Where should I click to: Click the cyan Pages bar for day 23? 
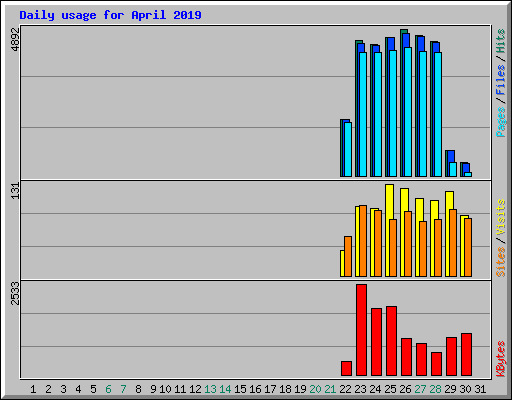(363, 114)
